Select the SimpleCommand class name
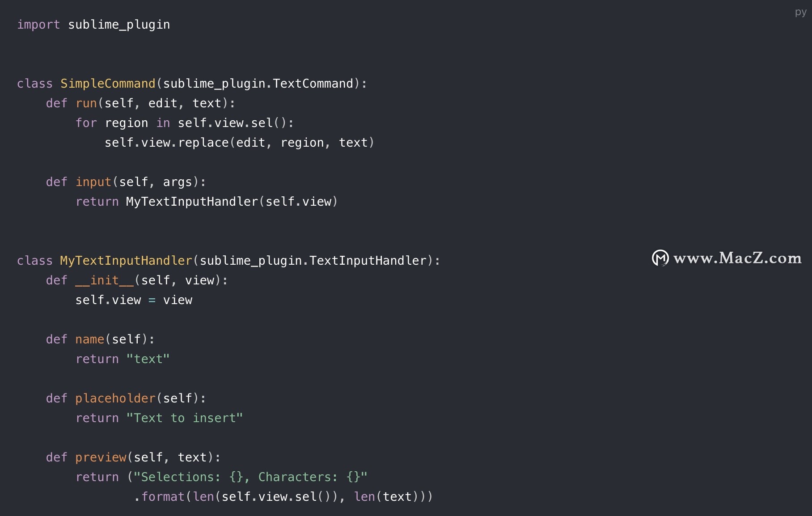812x516 pixels. coord(108,84)
